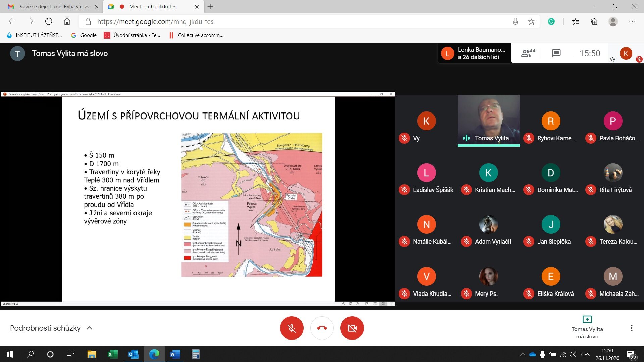Reload the current page
This screenshot has width=644, height=362.
tap(49, 21)
